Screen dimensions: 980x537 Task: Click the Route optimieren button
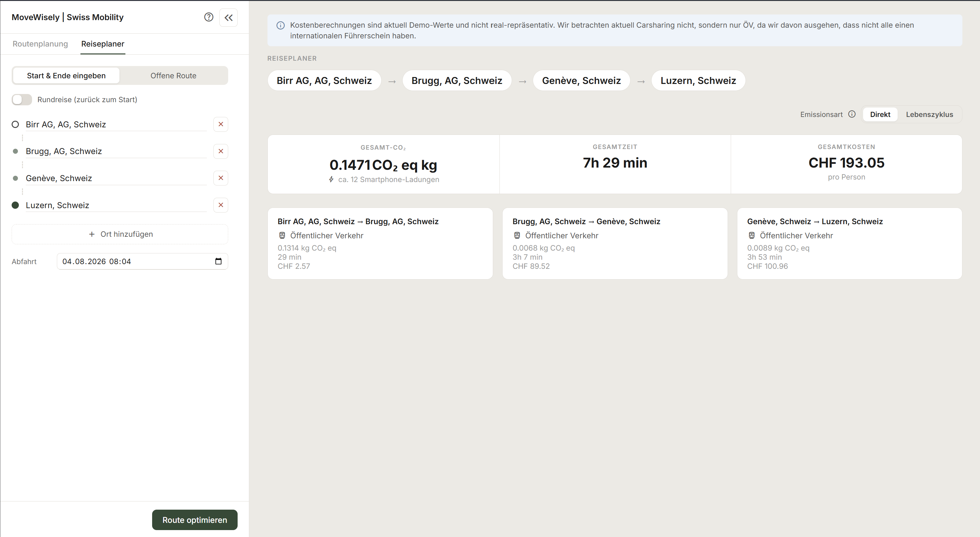point(195,520)
